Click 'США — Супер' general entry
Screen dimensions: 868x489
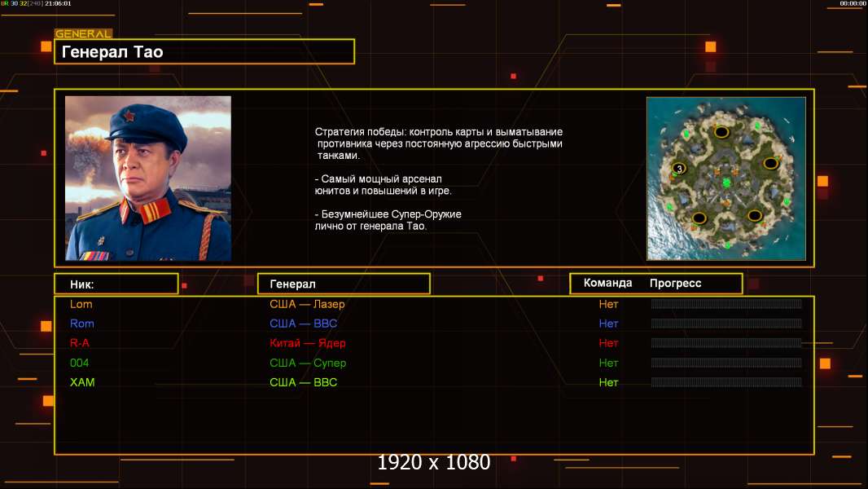tap(308, 363)
